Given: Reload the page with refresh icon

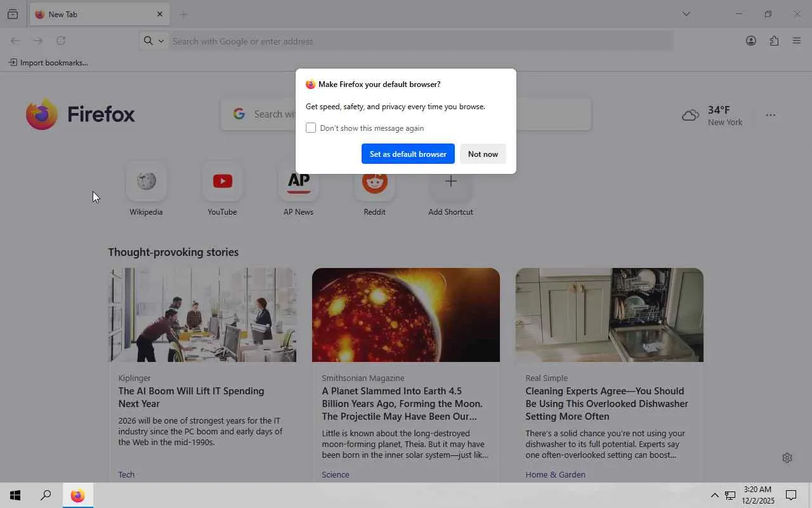Looking at the screenshot, I should click(61, 41).
